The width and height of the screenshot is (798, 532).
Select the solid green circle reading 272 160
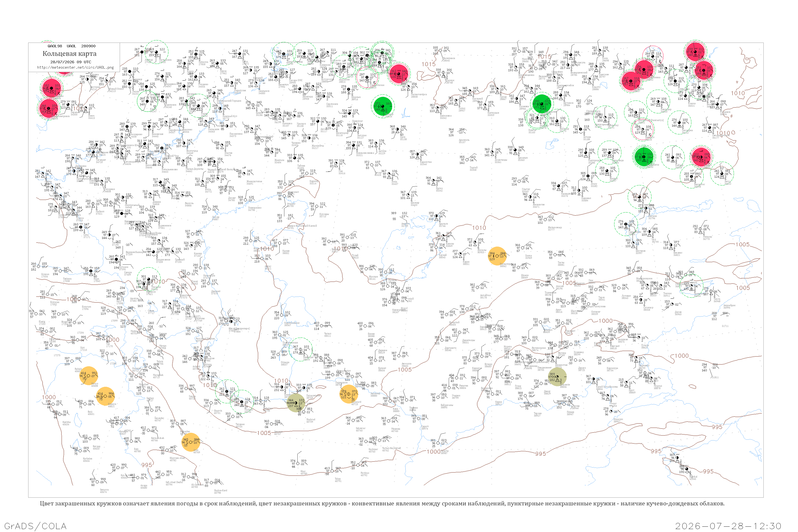(383, 107)
